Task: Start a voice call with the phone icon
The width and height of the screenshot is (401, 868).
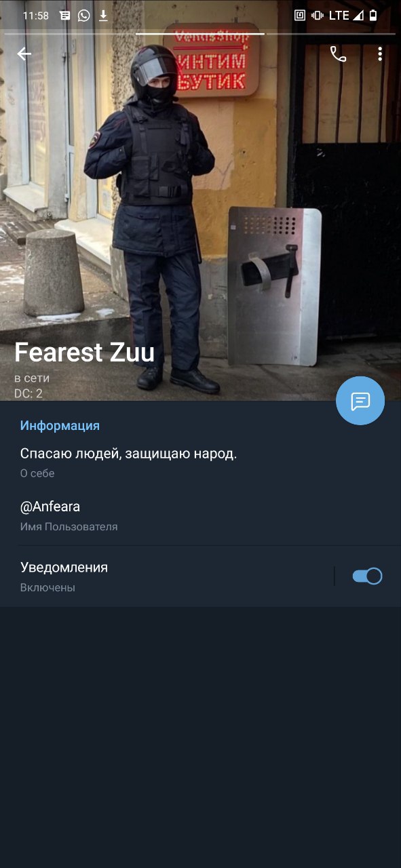Action: click(x=338, y=54)
